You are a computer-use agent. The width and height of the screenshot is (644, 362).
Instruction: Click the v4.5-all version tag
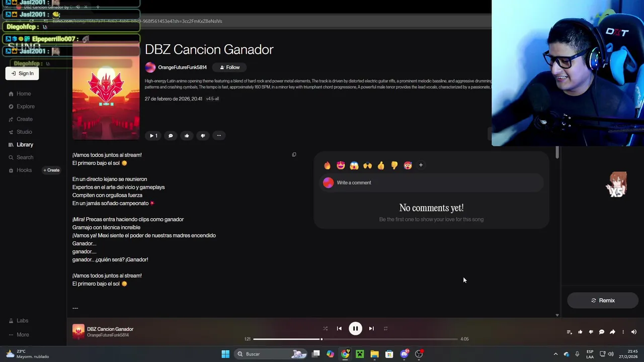pos(212,99)
